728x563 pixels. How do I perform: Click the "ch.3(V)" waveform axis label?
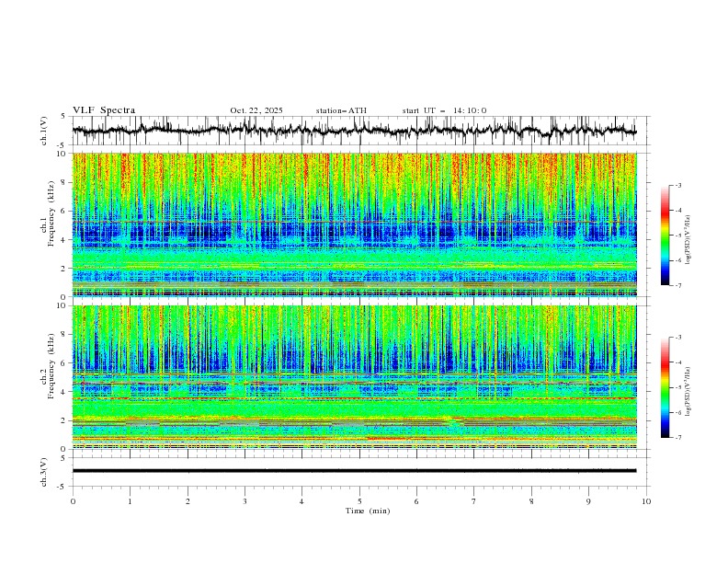click(x=44, y=472)
